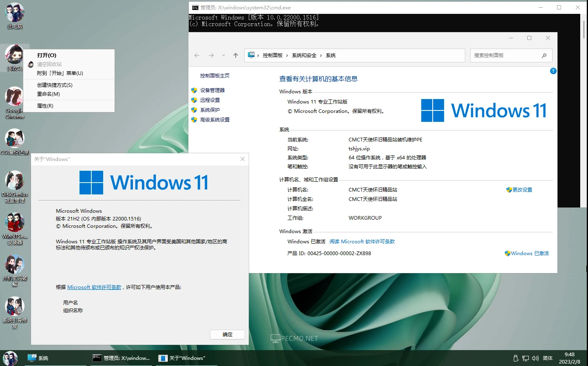Click 系统和安全 breadcrumb in address bar
Screen dimensions: 588x366
[304, 55]
